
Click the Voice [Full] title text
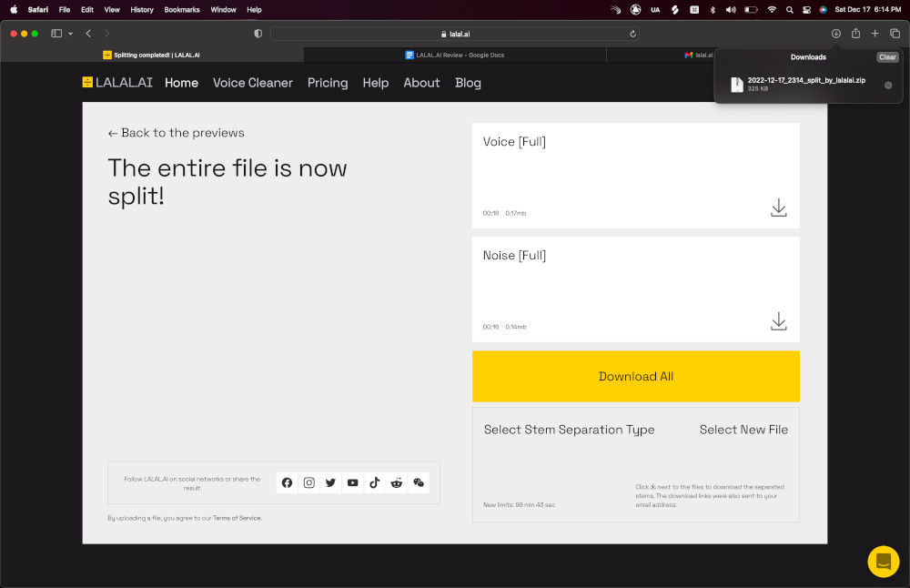[x=514, y=142]
